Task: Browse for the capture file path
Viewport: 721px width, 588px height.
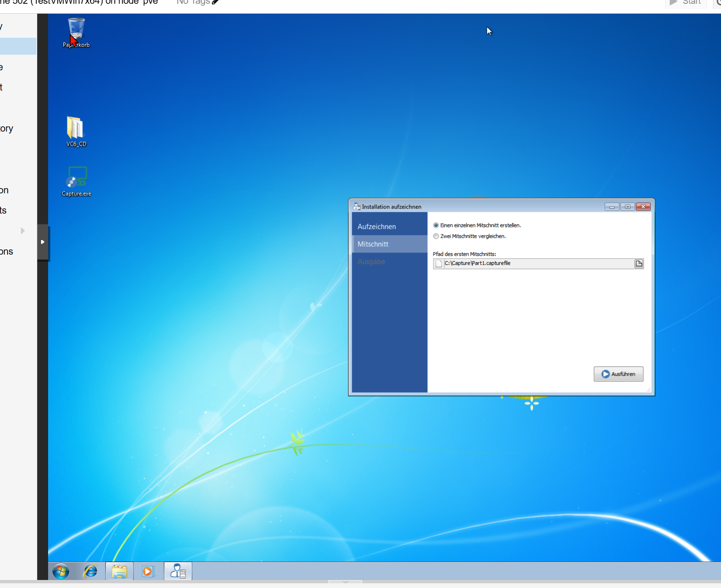Action: pos(639,264)
